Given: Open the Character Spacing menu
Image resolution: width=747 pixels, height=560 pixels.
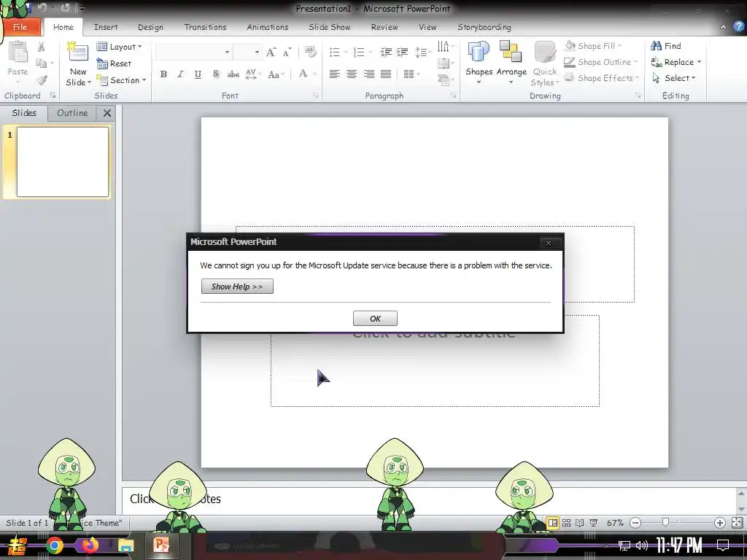Looking at the screenshot, I should [252, 74].
